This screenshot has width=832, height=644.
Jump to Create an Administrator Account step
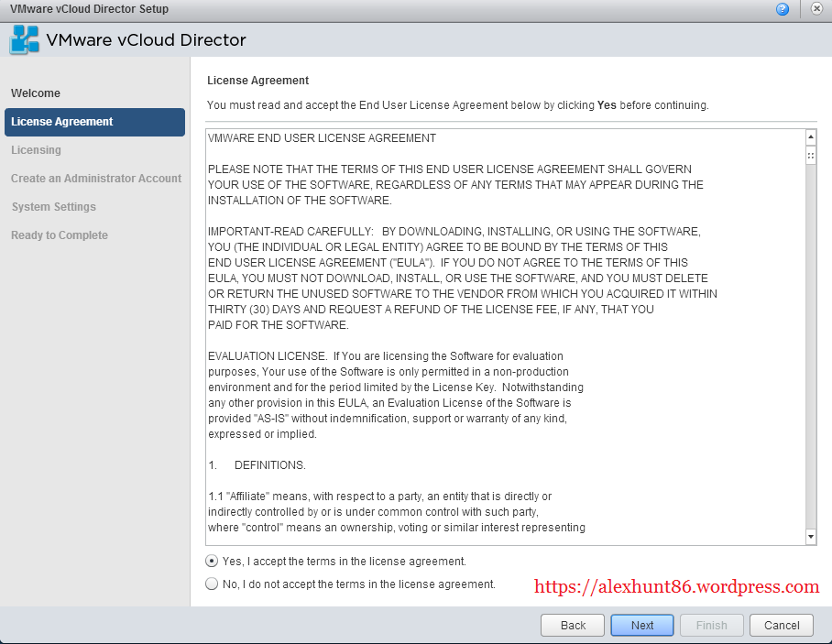(x=96, y=179)
